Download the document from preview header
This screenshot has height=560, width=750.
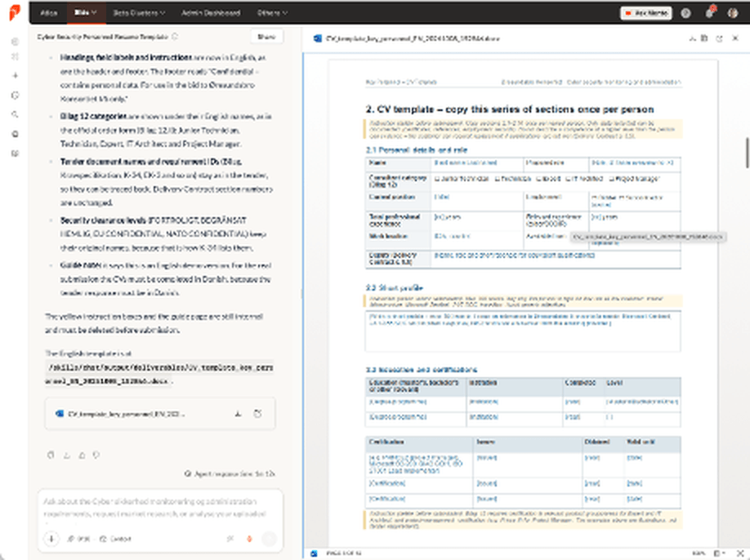coord(692,38)
